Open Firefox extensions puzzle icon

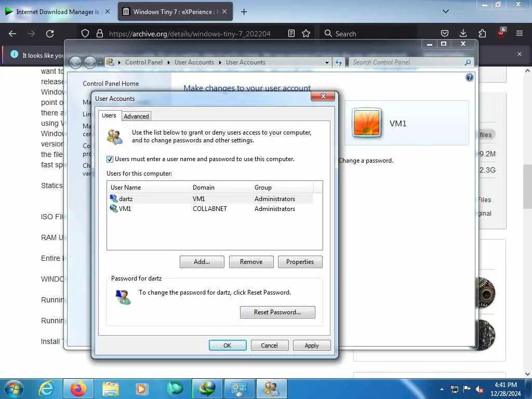pyautogui.click(x=482, y=33)
